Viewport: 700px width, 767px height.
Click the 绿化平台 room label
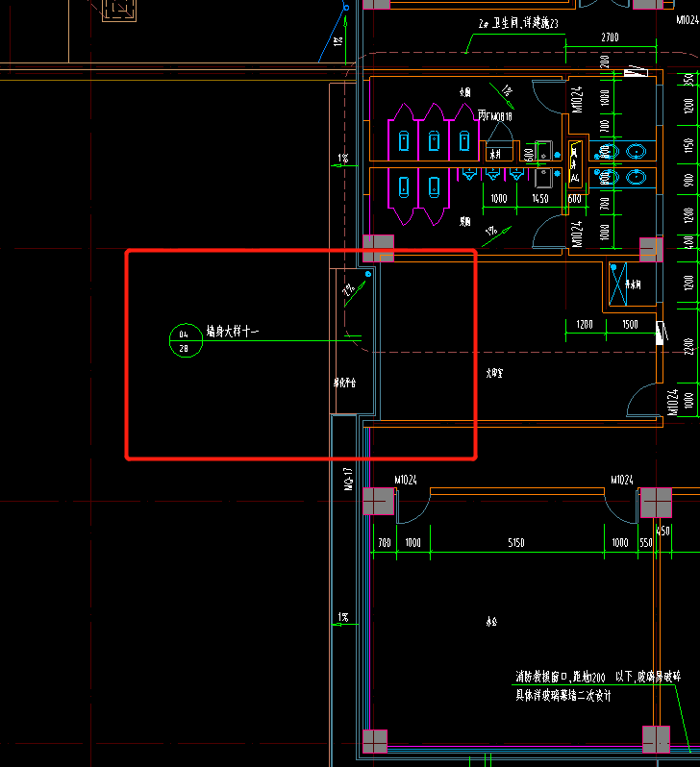pyautogui.click(x=344, y=383)
